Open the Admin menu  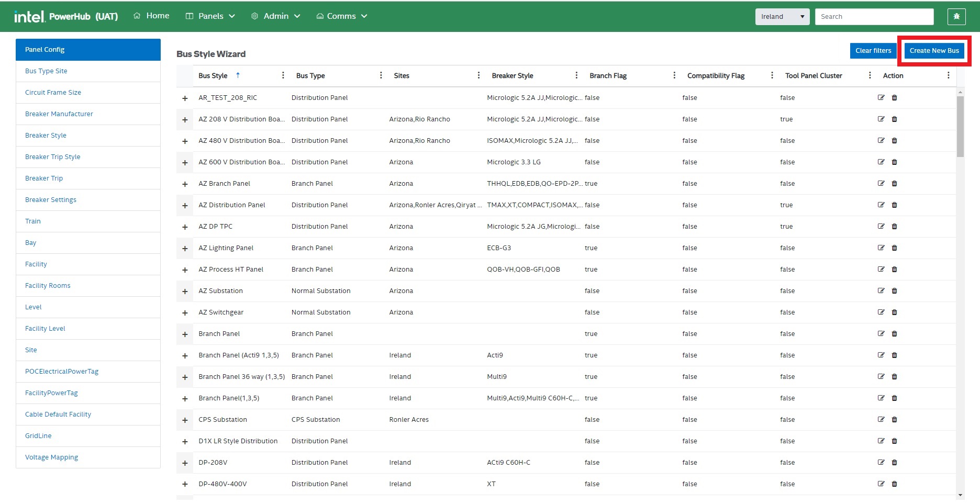(276, 16)
